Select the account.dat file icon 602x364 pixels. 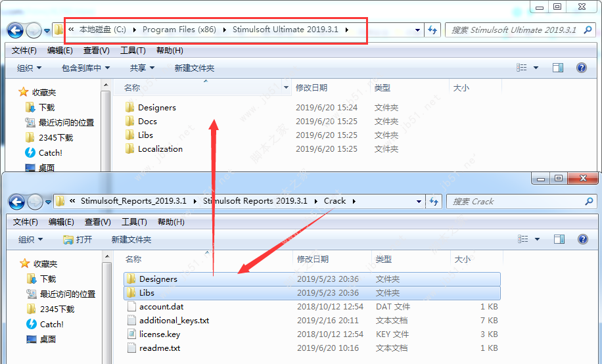click(131, 306)
